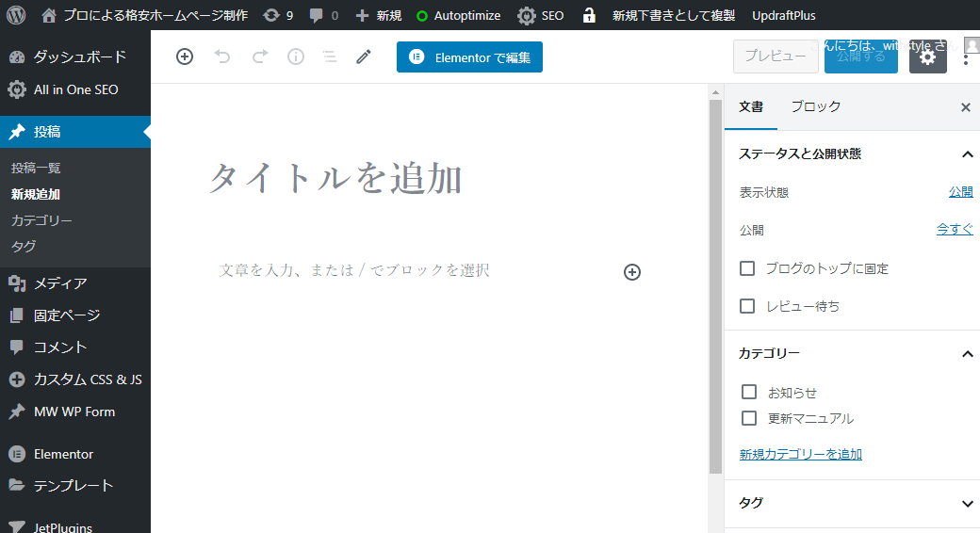Open the WordPress logo menu
Image resolution: width=980 pixels, height=533 pixels.
point(16,15)
